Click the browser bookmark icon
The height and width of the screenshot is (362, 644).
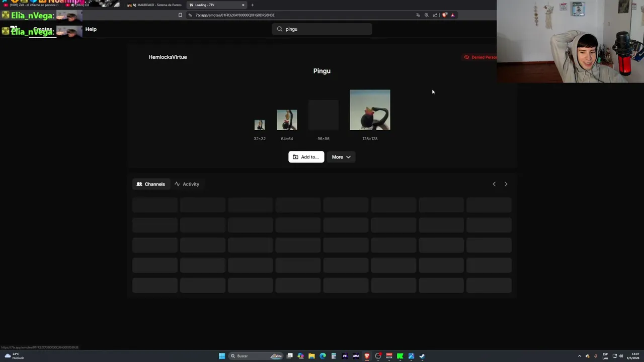pyautogui.click(x=180, y=15)
